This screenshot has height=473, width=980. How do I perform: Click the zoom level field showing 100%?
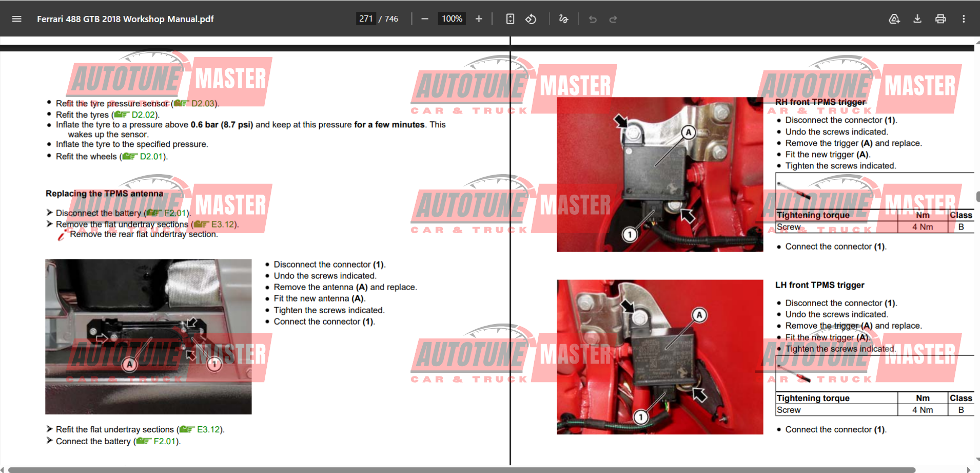pos(452,19)
